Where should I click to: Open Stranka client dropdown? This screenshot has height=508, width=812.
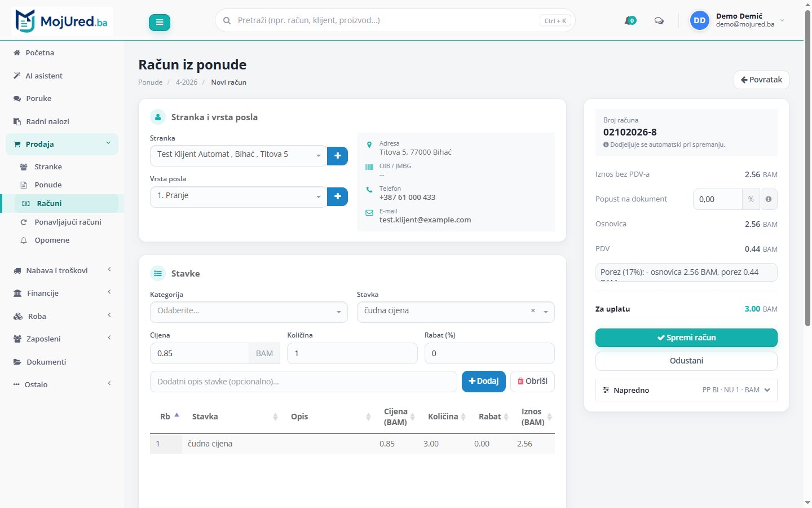pyautogui.click(x=238, y=155)
